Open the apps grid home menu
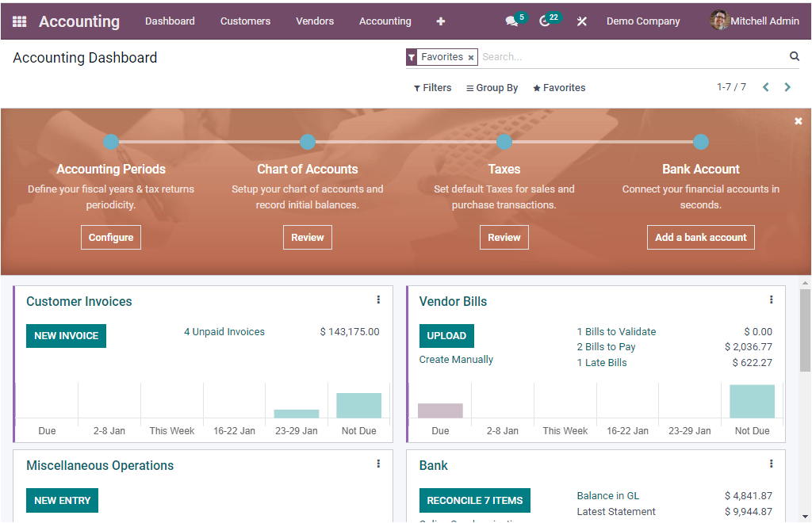This screenshot has width=812, height=523. coord(19,21)
